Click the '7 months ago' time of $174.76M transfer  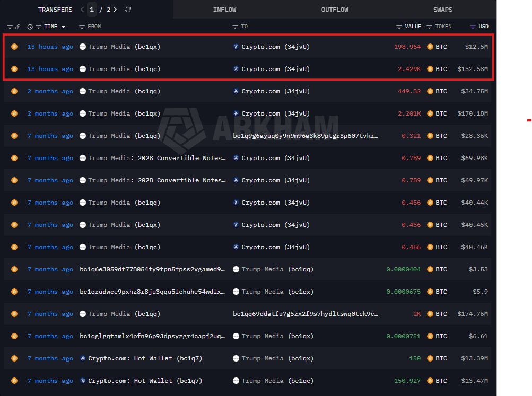[50, 314]
